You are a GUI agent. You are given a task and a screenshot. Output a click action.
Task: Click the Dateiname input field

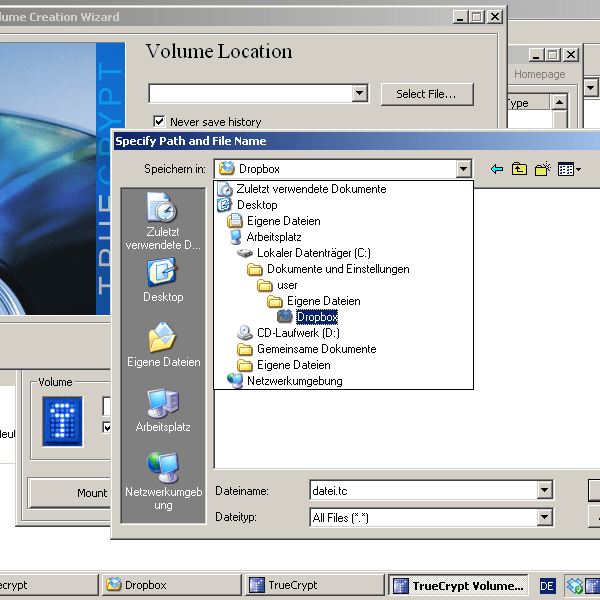pyautogui.click(x=423, y=490)
